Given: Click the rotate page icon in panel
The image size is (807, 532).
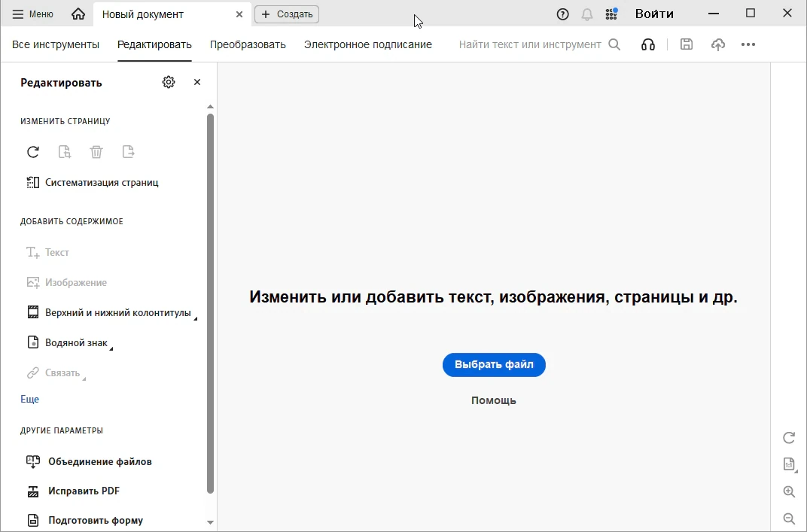Looking at the screenshot, I should 33,152.
